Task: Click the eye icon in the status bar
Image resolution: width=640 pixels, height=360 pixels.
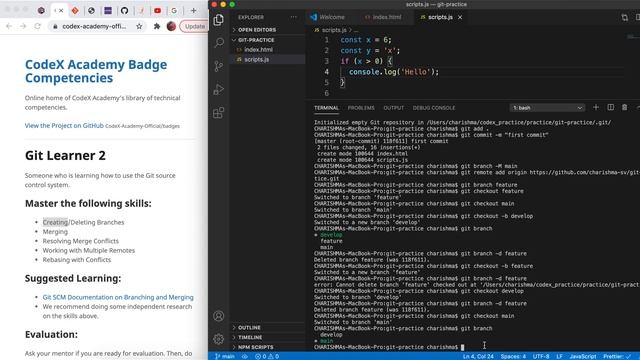Action: pyautogui.click(x=244, y=356)
